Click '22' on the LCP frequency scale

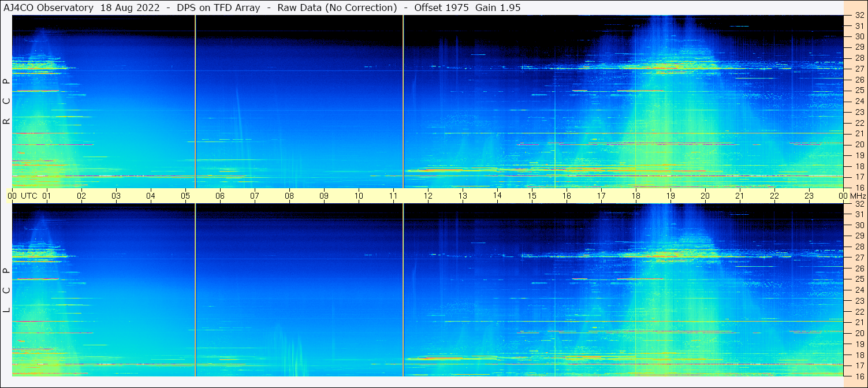[859, 311]
